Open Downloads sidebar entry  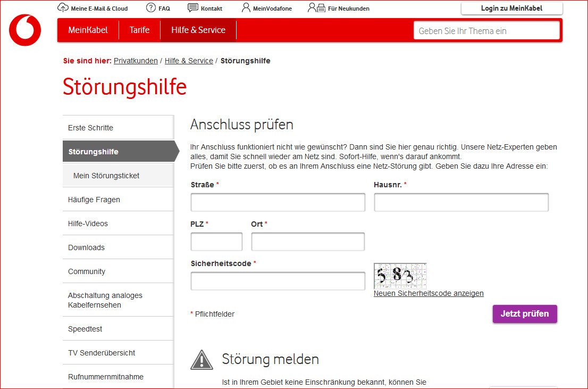point(118,247)
